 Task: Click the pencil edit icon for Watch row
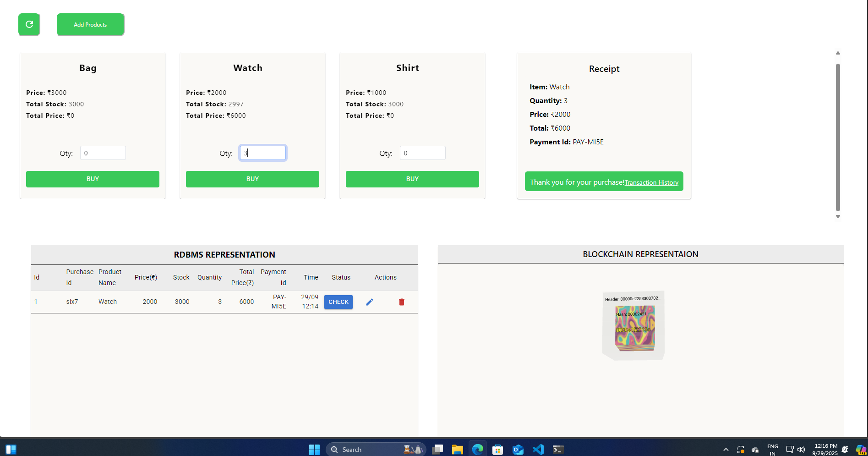click(x=370, y=302)
